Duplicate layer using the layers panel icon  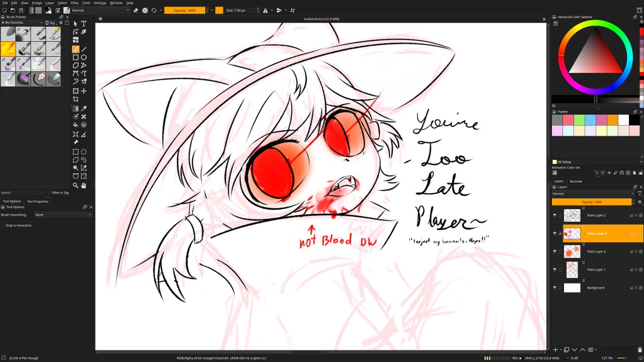[566, 349]
